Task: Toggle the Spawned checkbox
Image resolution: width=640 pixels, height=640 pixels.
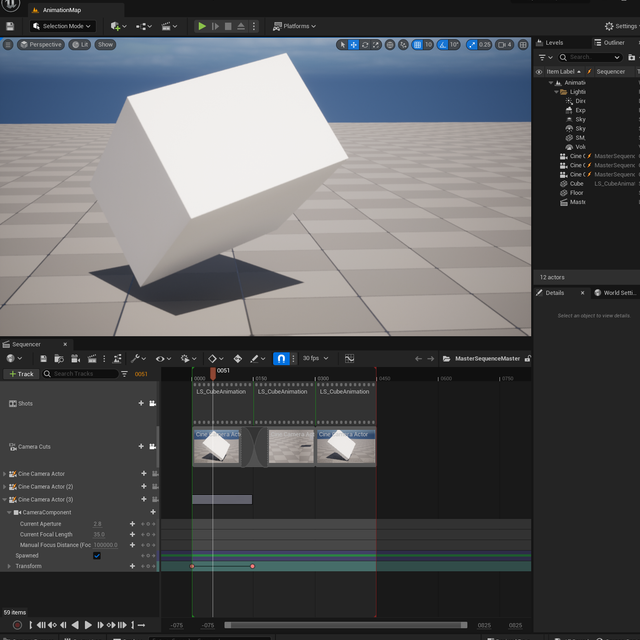Action: tap(97, 555)
